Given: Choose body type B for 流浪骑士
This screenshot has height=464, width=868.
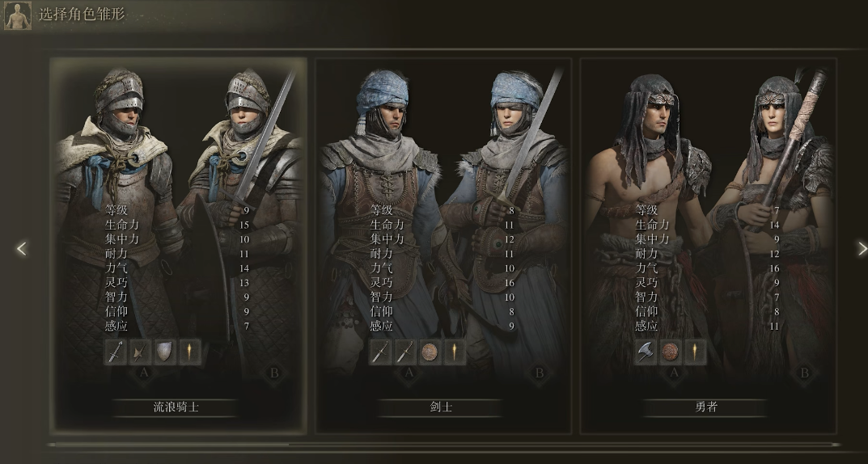Looking at the screenshot, I should pos(274,373).
